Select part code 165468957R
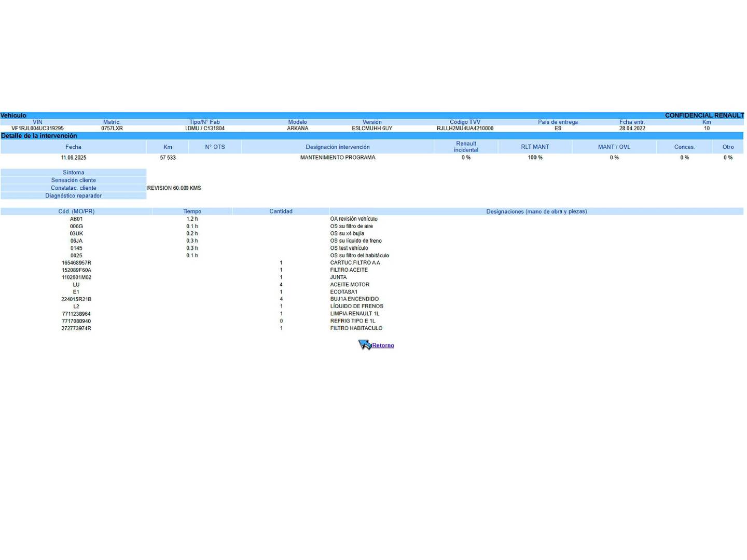747x560 pixels. [76, 263]
